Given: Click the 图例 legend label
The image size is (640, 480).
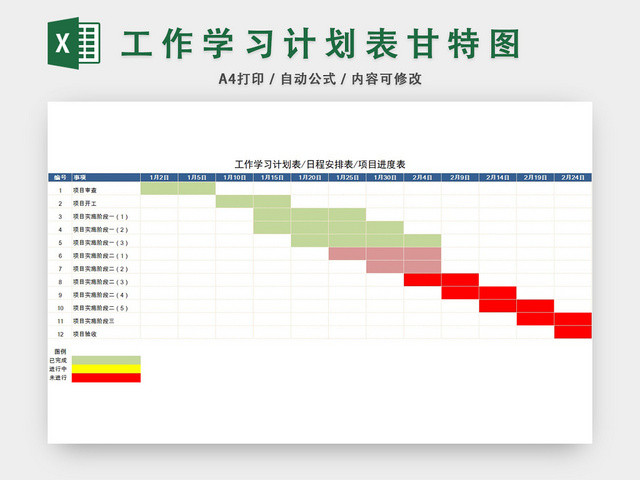Looking at the screenshot, I should point(60,351).
